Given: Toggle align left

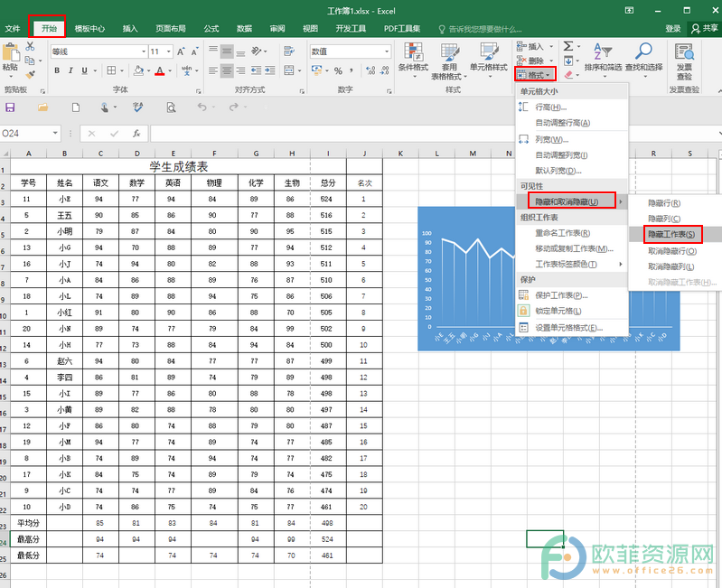Looking at the screenshot, I should pyautogui.click(x=212, y=70).
